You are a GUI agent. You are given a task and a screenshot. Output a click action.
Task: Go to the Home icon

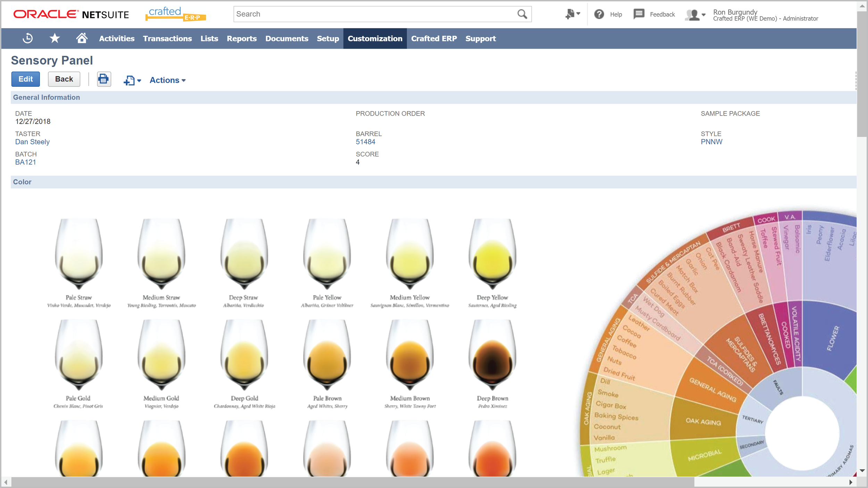[x=82, y=38]
